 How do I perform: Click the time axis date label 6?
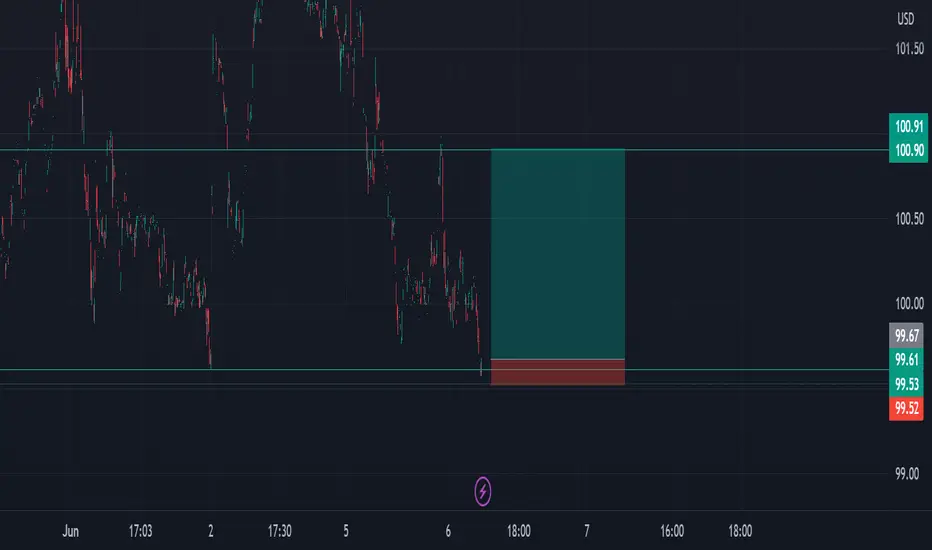(448, 531)
